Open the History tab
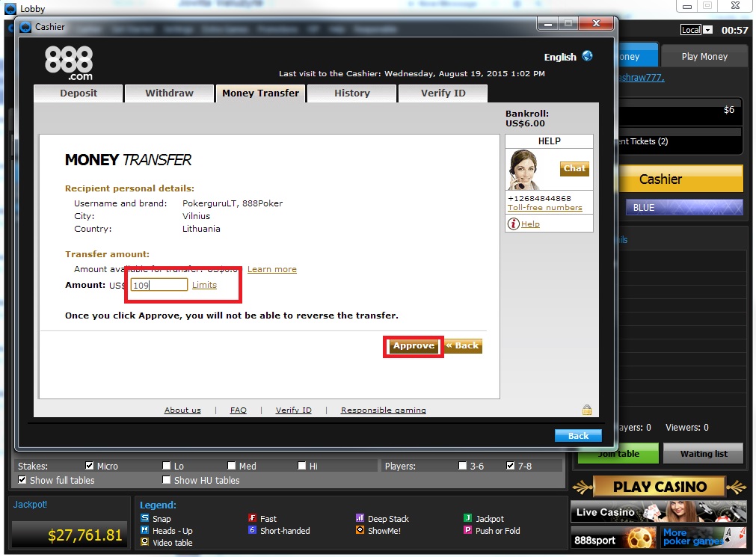Viewport: 756px width, 557px height. point(352,93)
